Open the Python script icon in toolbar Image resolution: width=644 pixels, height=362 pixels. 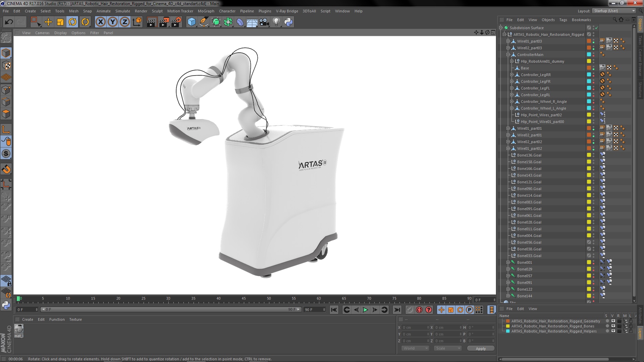[288, 22]
